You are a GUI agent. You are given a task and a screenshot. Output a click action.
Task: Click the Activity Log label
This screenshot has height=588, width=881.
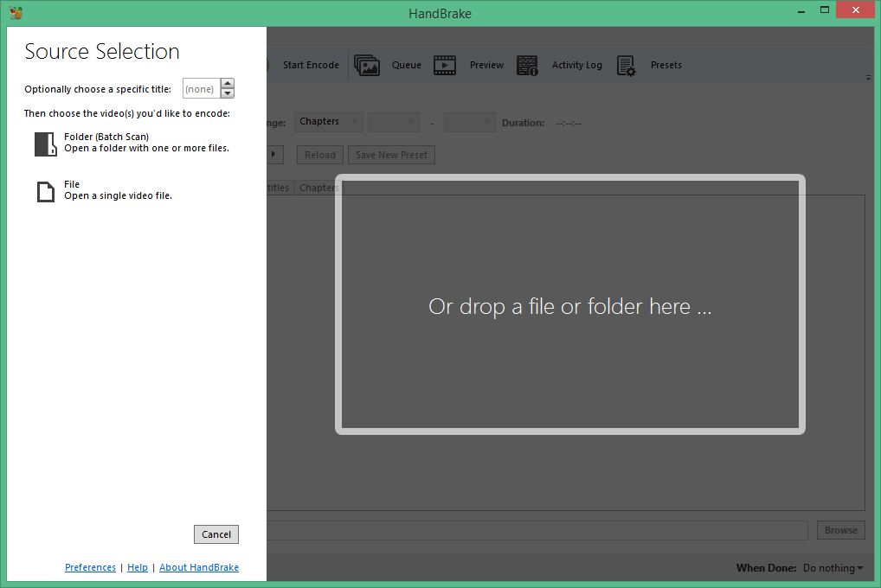click(577, 65)
